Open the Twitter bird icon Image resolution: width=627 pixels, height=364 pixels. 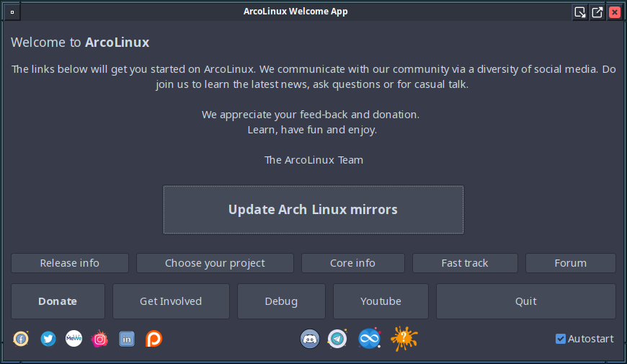pyautogui.click(x=48, y=339)
